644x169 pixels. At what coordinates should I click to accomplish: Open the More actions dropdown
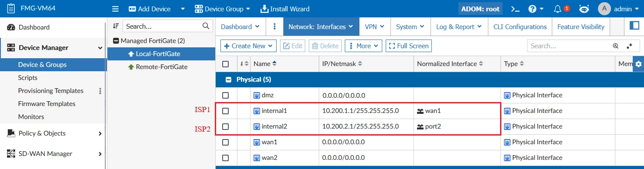(x=363, y=46)
